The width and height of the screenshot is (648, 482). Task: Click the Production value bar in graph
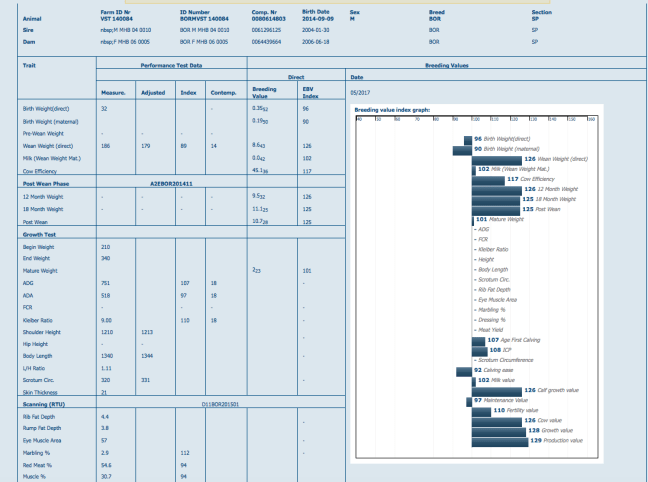(499, 440)
